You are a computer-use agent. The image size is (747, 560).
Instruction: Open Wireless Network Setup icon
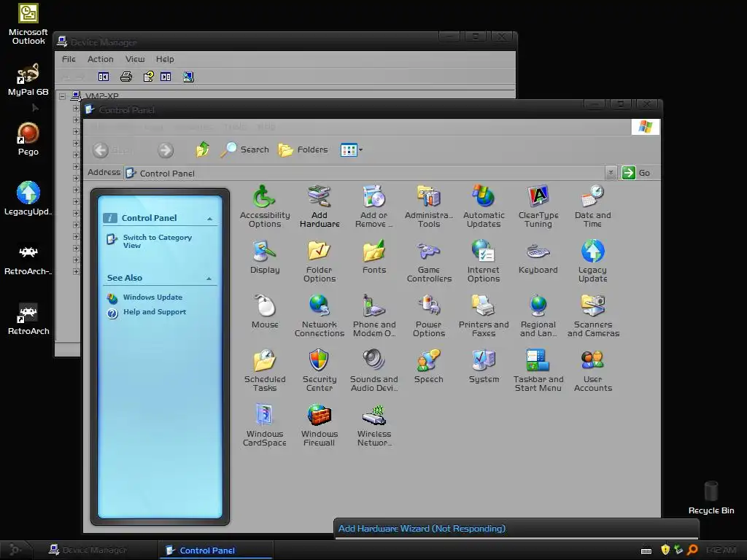pyautogui.click(x=374, y=425)
